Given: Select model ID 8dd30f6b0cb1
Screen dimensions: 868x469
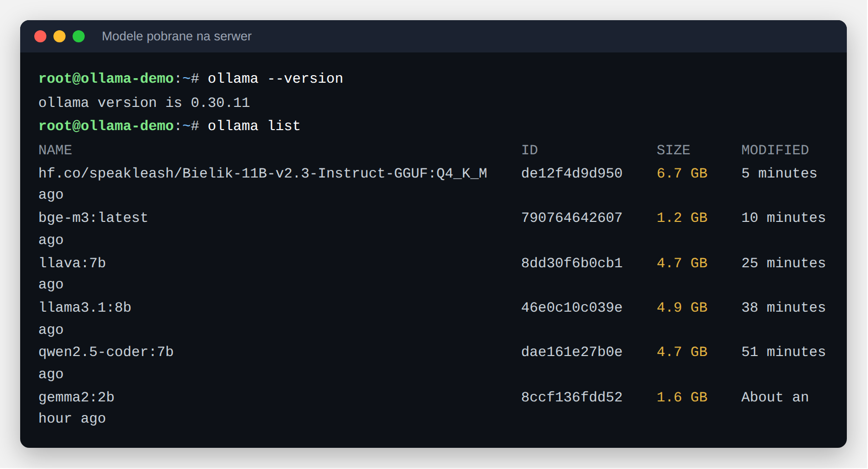Looking at the screenshot, I should pos(572,263).
